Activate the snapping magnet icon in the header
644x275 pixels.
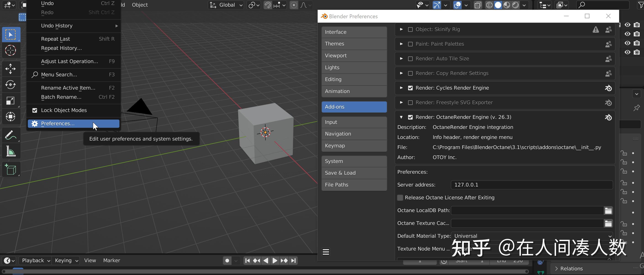click(268, 5)
